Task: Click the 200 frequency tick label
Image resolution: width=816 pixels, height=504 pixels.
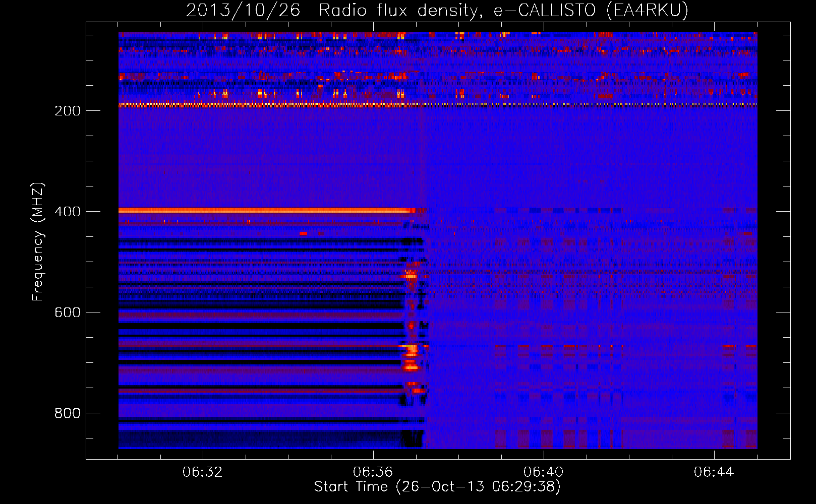Action: click(x=68, y=111)
